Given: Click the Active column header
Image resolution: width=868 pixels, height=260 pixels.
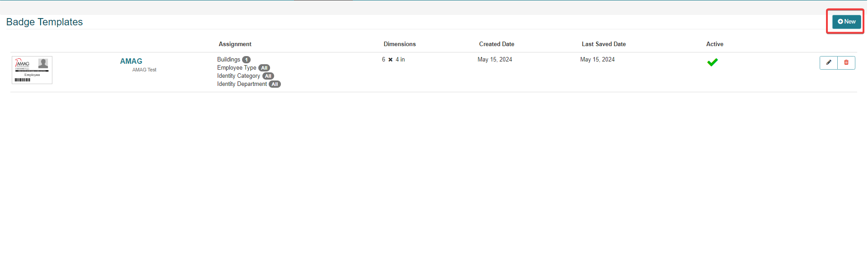Looking at the screenshot, I should (x=714, y=44).
